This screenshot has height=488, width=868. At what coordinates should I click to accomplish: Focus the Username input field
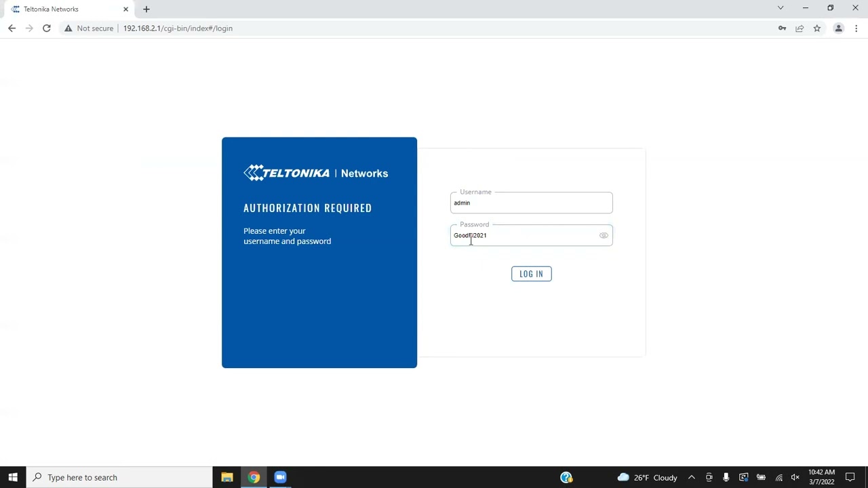pyautogui.click(x=532, y=203)
